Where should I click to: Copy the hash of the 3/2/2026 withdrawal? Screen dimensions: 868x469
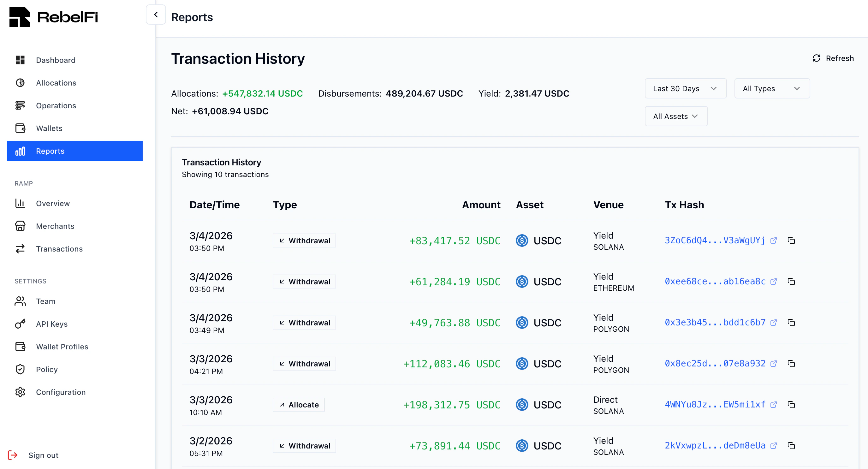coord(792,445)
